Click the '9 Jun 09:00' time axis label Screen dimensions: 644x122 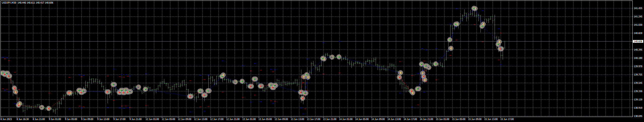(x=87, y=119)
